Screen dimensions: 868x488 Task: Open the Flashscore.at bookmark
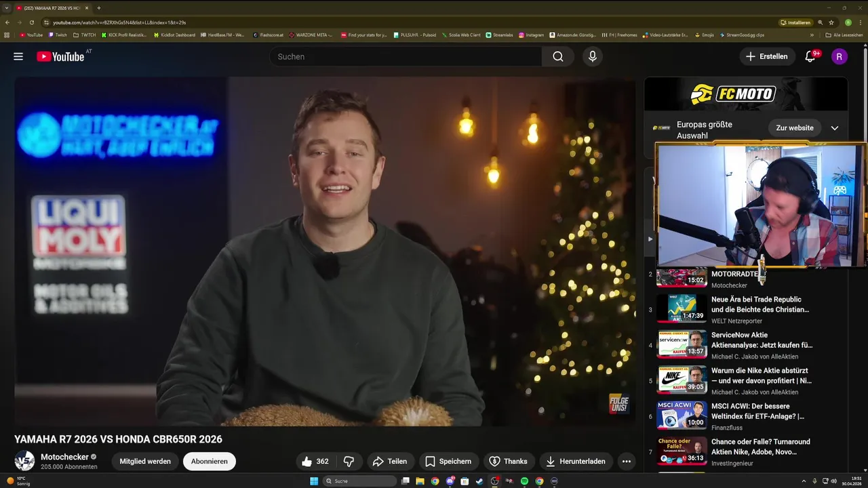point(268,35)
